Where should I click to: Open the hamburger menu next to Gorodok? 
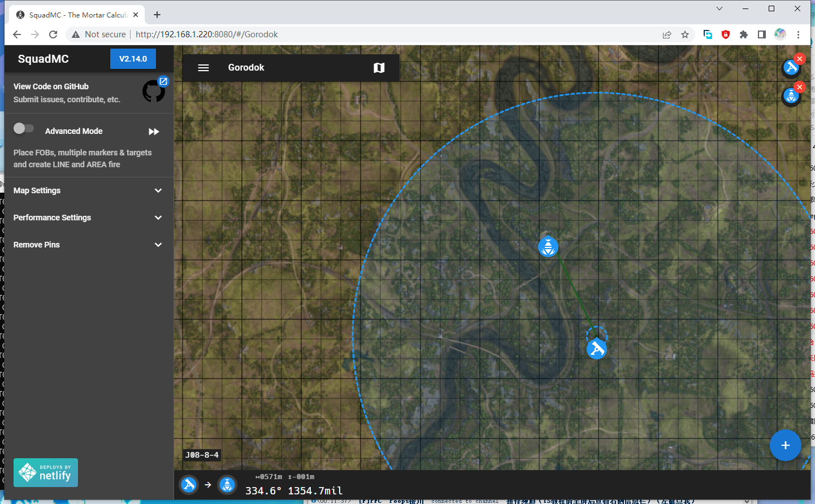point(203,68)
